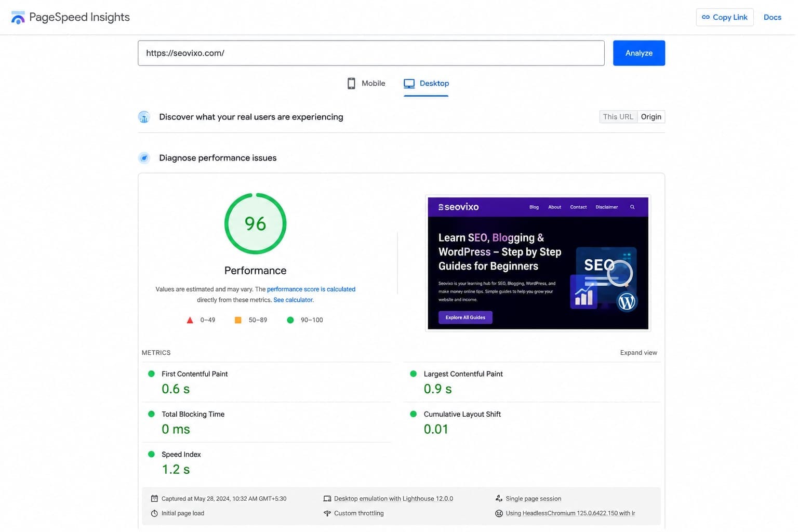Click the 0.01 value
Screen dimensions: 798x532
click(x=436, y=429)
